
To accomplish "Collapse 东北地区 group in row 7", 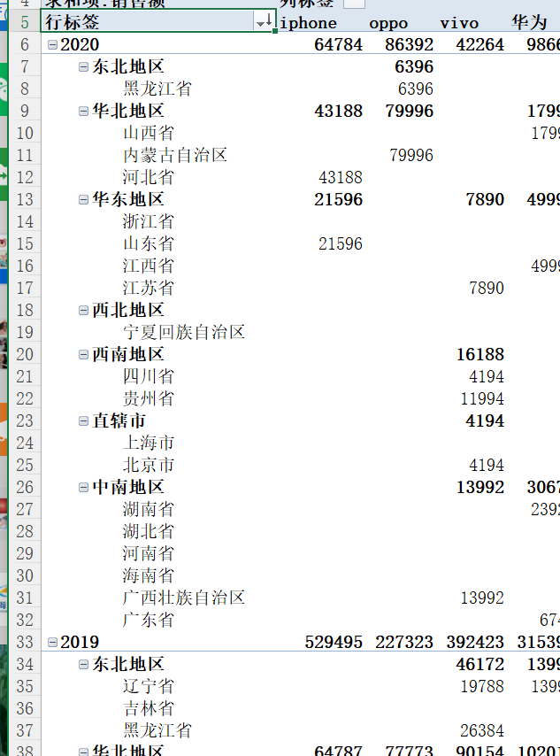I will pos(83,67).
